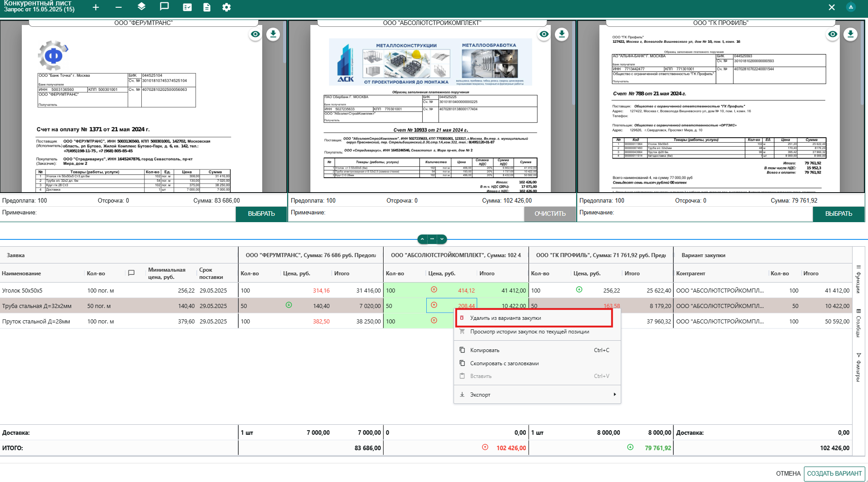The image size is (868, 482).
Task: Click the СОЗДАТЬ ВАРИАНТ button
Action: (x=834, y=473)
